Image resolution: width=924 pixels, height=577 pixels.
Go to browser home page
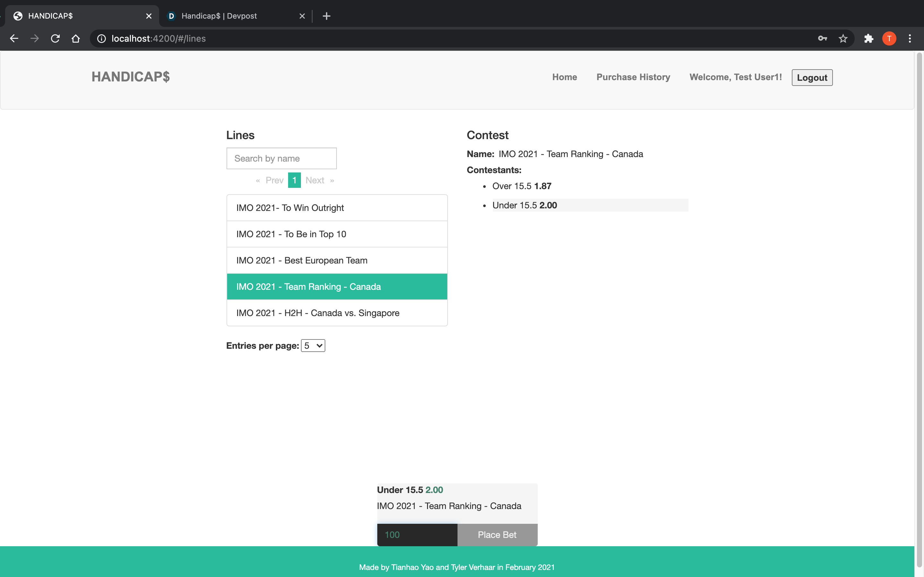click(x=76, y=38)
